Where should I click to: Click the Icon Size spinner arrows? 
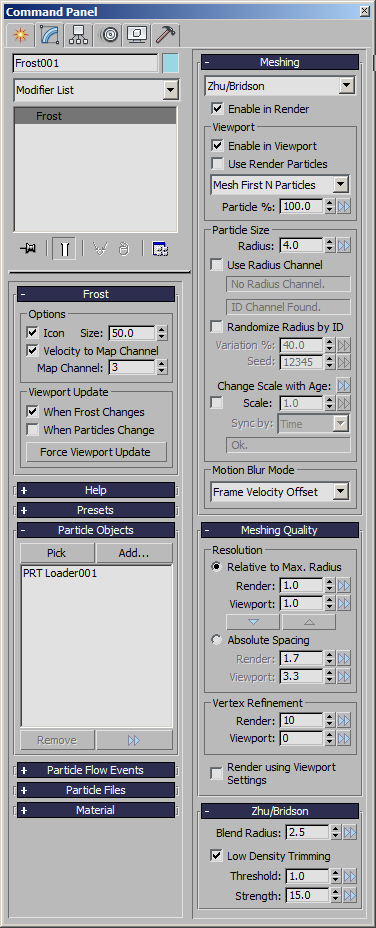click(162, 333)
